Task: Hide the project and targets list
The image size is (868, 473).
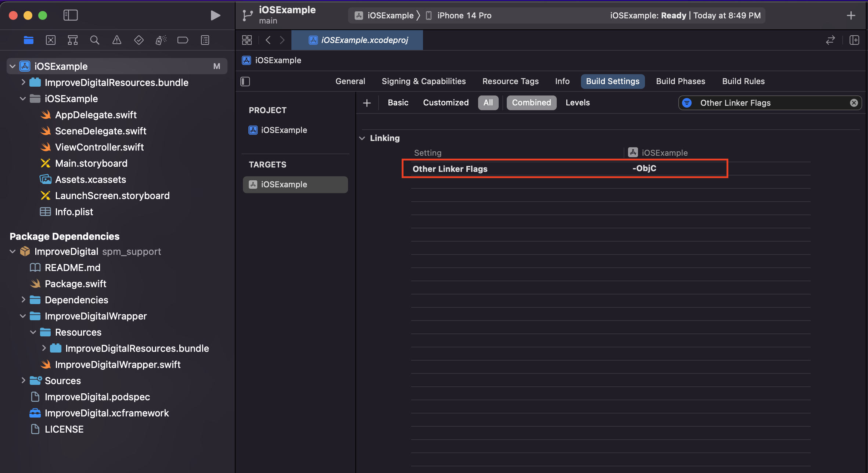Action: [x=245, y=82]
